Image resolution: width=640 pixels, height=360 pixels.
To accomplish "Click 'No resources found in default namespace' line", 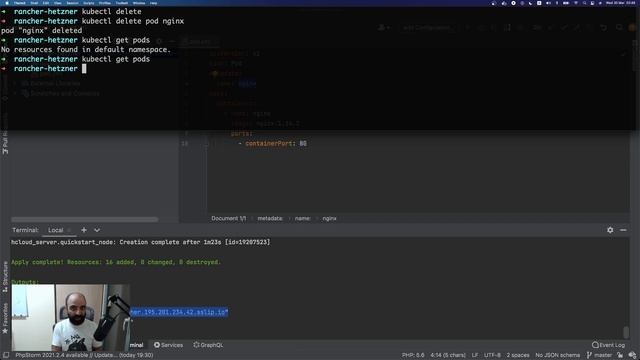I will click(86, 49).
